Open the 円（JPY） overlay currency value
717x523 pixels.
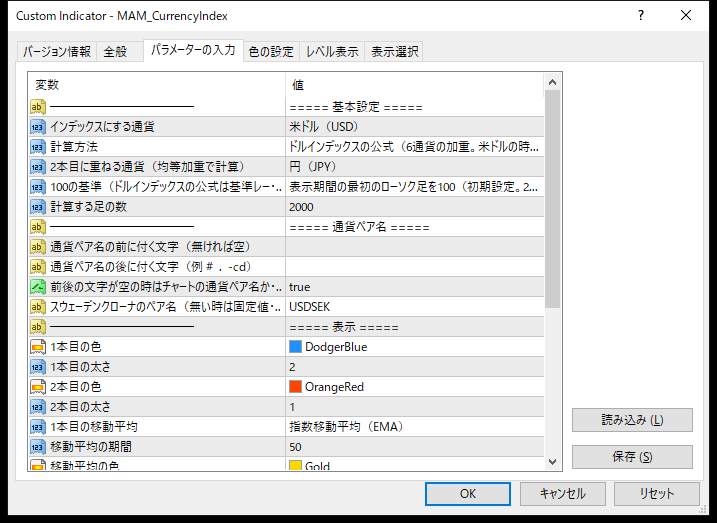click(415, 167)
